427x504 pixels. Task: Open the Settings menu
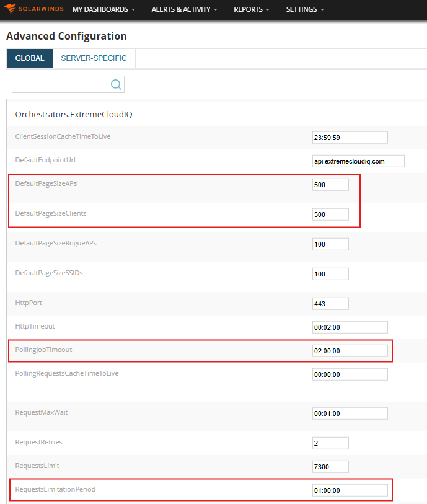pyautogui.click(x=305, y=9)
